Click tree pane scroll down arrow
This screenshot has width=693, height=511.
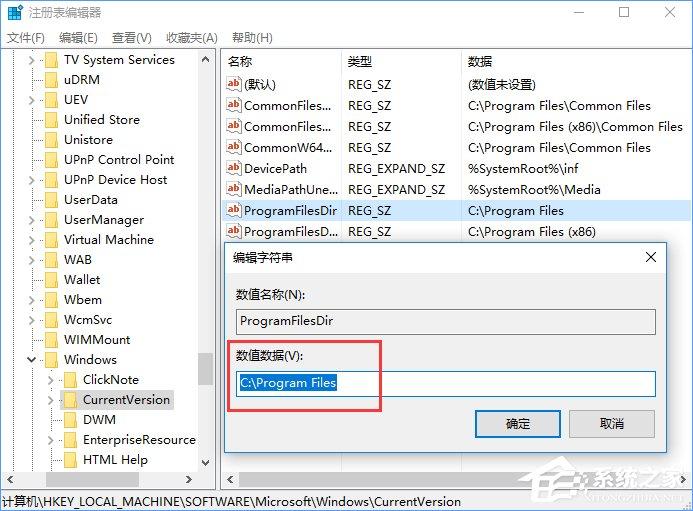(205, 462)
